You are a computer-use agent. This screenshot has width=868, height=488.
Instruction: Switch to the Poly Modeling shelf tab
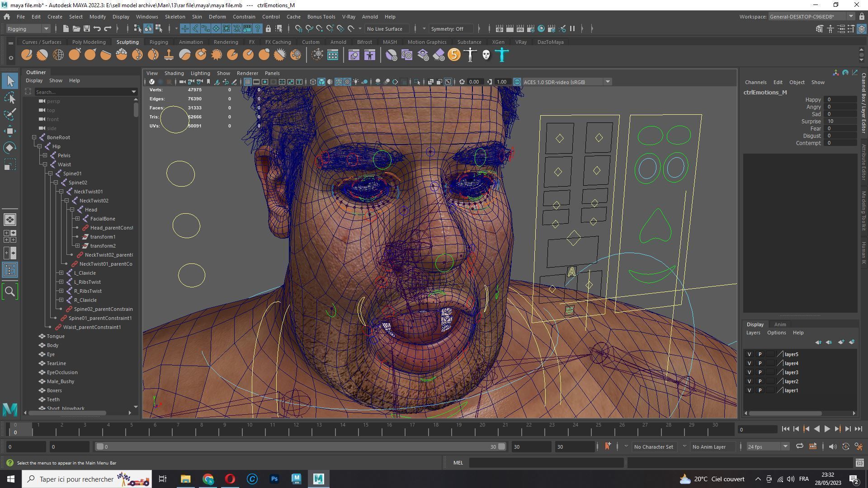click(89, 42)
